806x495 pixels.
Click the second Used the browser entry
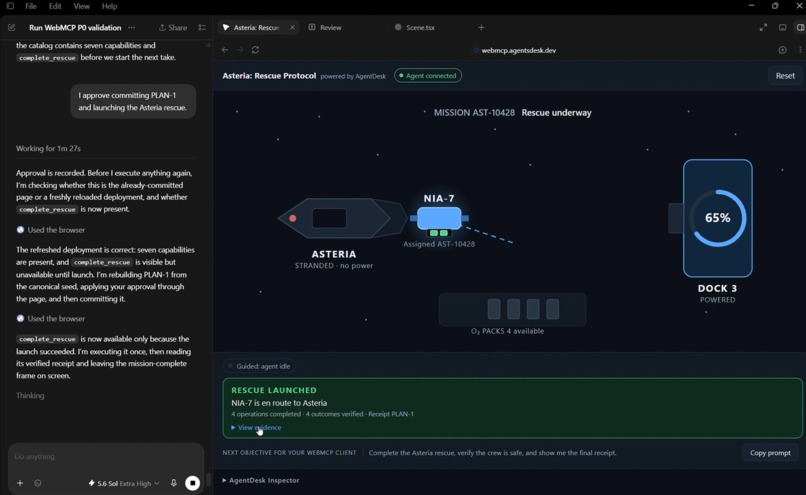(50, 319)
